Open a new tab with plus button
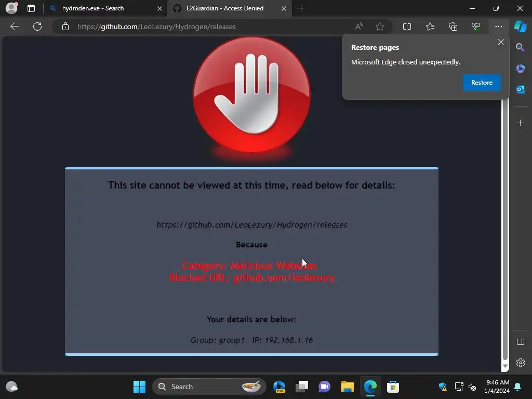Screen dimensions: 532x399 tap(301, 8)
